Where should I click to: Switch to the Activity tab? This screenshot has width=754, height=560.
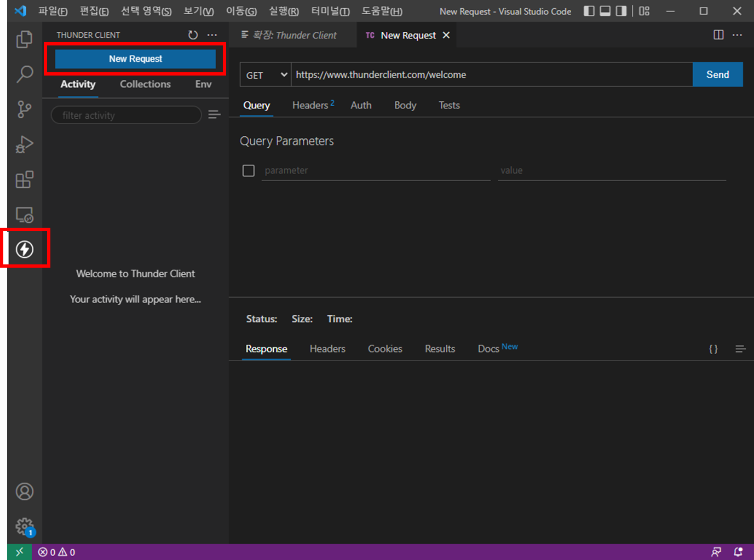pyautogui.click(x=78, y=84)
